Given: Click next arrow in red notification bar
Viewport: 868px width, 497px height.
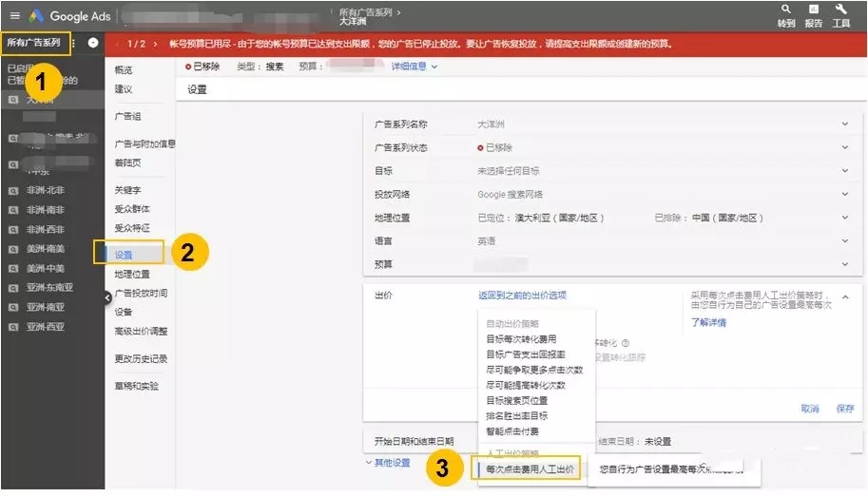Looking at the screenshot, I should (x=157, y=44).
